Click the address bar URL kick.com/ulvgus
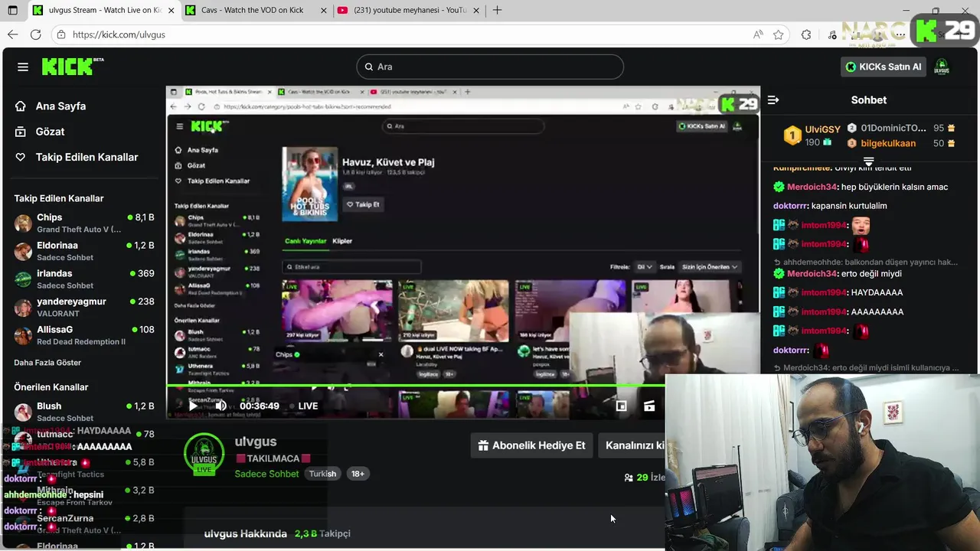Viewport: 980px width, 551px height. tap(119, 34)
